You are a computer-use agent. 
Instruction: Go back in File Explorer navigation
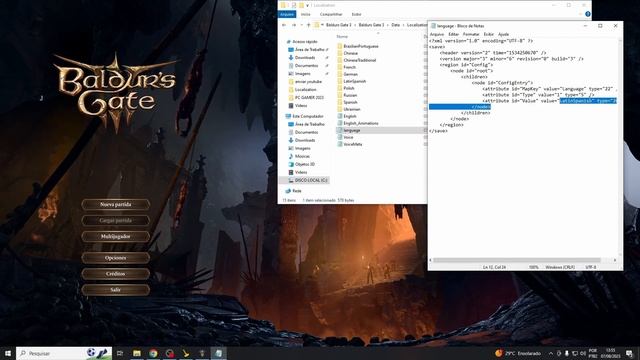pos(284,25)
